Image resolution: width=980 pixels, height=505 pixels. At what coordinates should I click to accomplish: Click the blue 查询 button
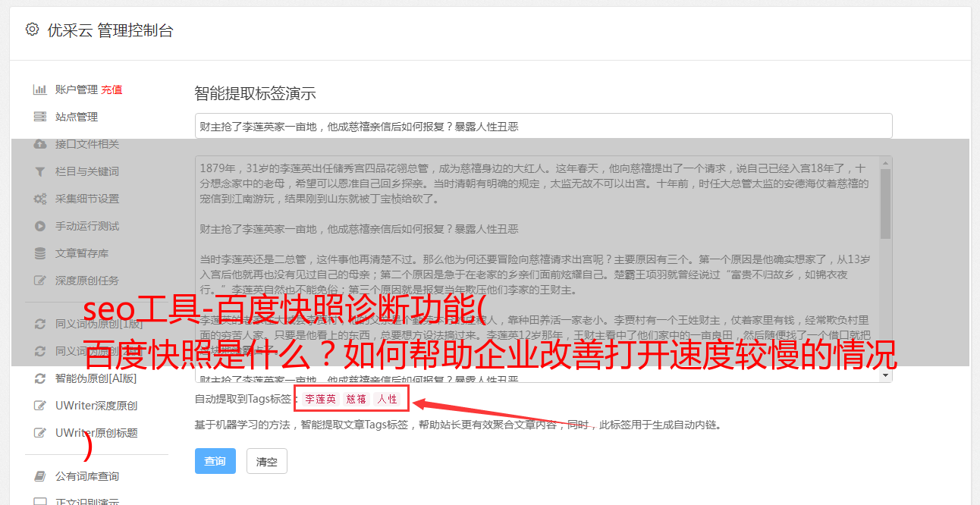pyautogui.click(x=215, y=461)
